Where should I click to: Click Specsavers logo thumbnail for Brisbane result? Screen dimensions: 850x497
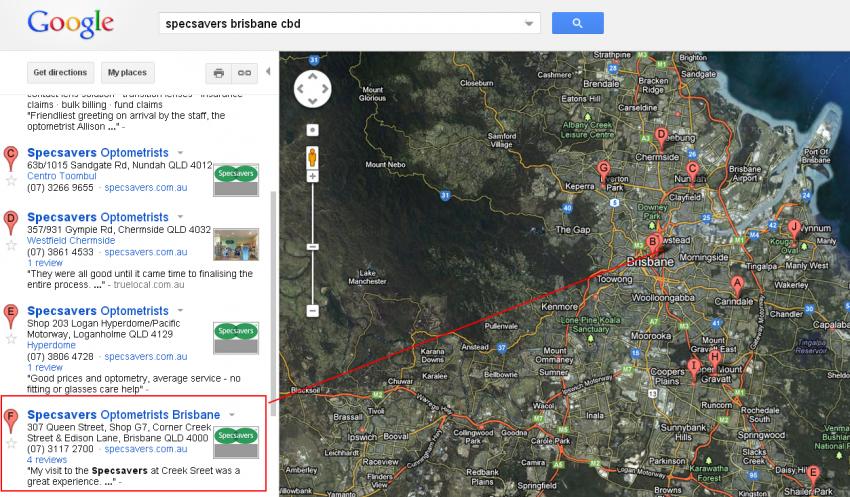coord(236,442)
